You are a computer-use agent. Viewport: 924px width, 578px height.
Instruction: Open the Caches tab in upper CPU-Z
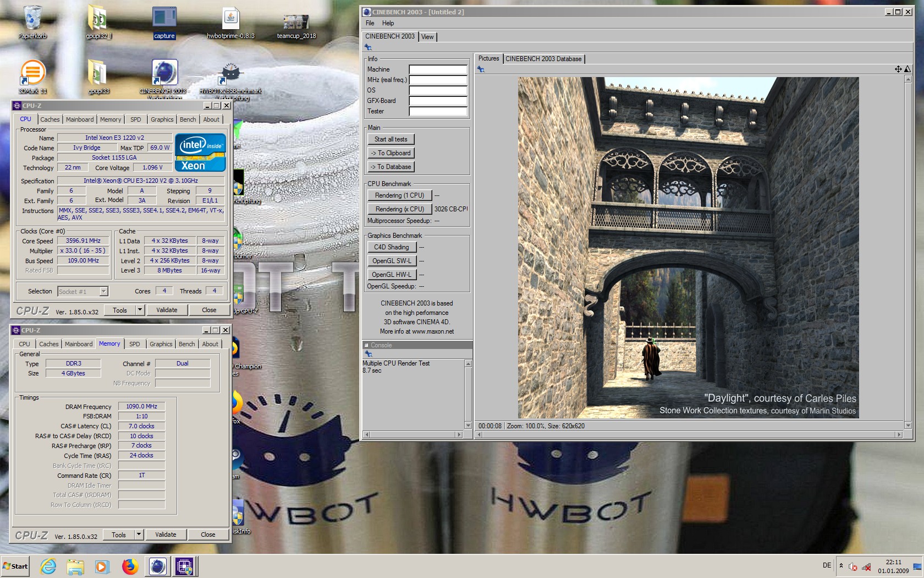coord(50,119)
